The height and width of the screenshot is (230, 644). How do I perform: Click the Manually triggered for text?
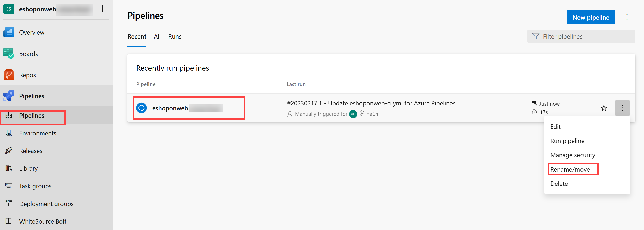click(x=321, y=114)
